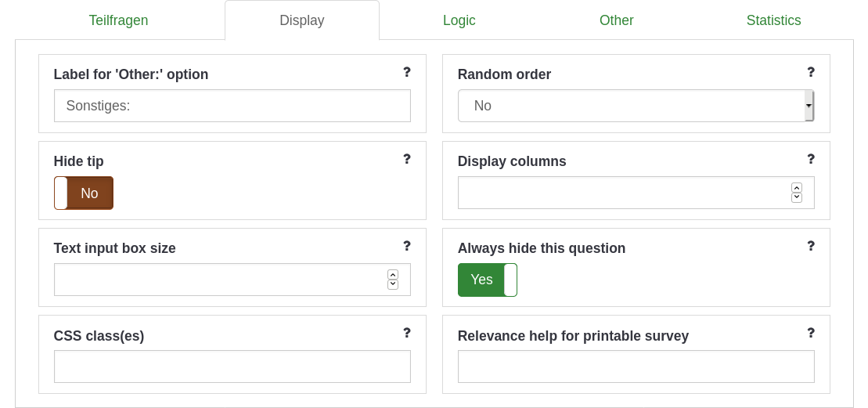Image resolution: width=868 pixels, height=408 pixels.
Task: Open the Random order help icon
Action: coord(811,72)
